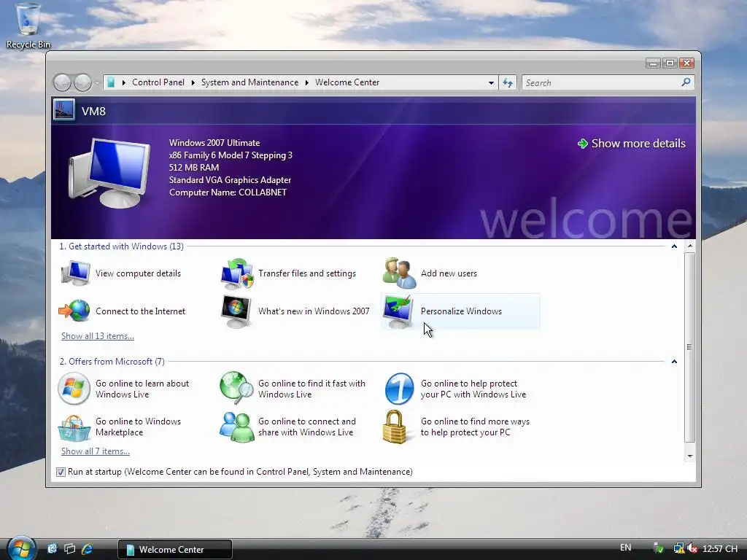
Task: Click the Welcome Center breadcrumb
Action: (x=347, y=82)
